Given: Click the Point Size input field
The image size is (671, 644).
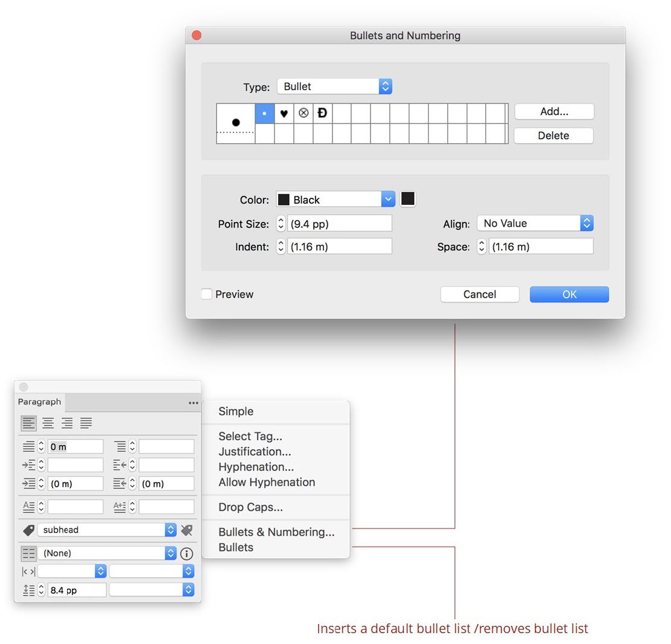Looking at the screenshot, I should tap(339, 224).
